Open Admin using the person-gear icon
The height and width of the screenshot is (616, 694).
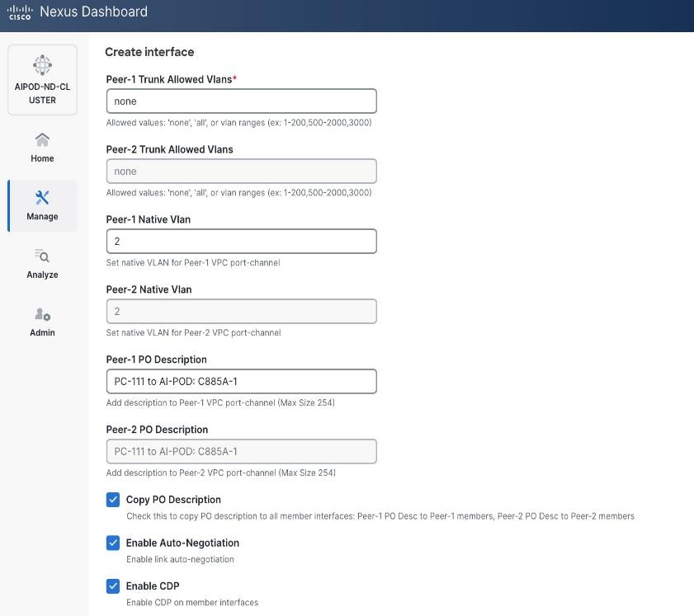42,314
